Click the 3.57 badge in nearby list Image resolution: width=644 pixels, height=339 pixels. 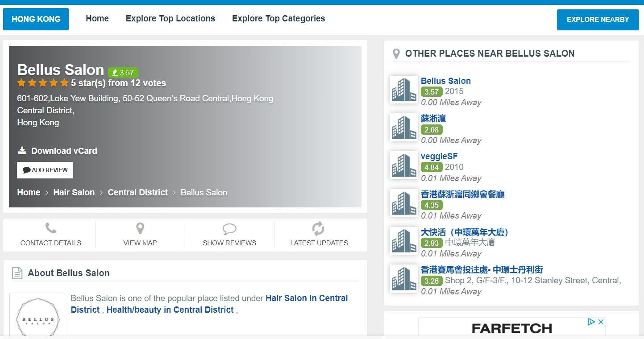point(432,92)
